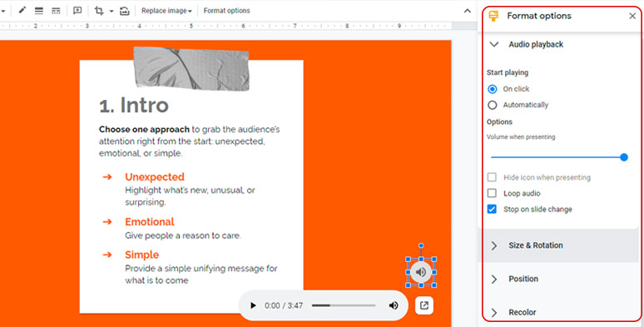Image resolution: width=644 pixels, height=327 pixels.
Task: Click 'Give people a reason to care.' text
Action: pos(183,235)
